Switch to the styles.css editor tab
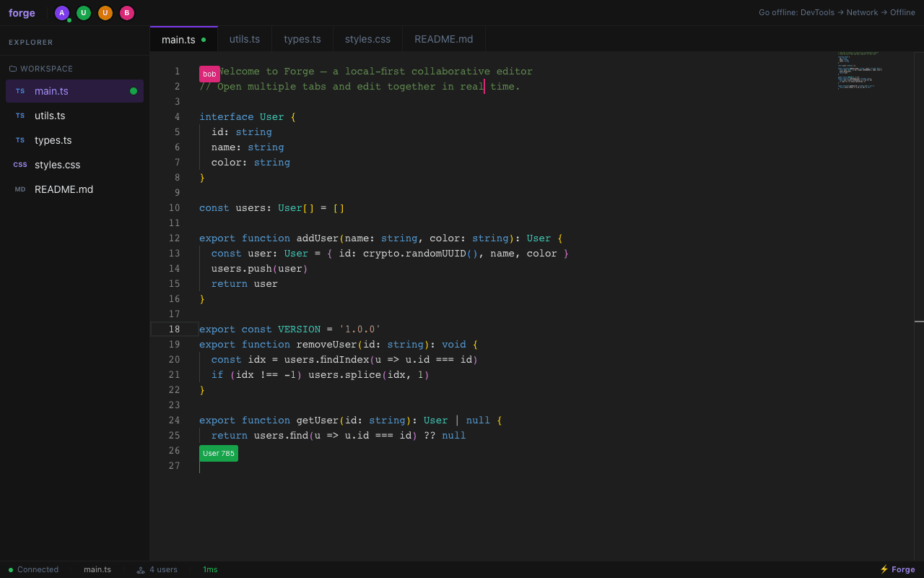Image resolution: width=924 pixels, height=578 pixels. click(367, 39)
